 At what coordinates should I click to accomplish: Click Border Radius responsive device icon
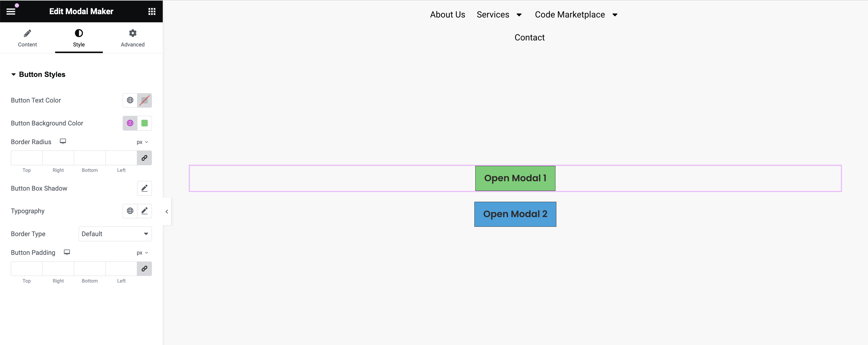(x=63, y=141)
